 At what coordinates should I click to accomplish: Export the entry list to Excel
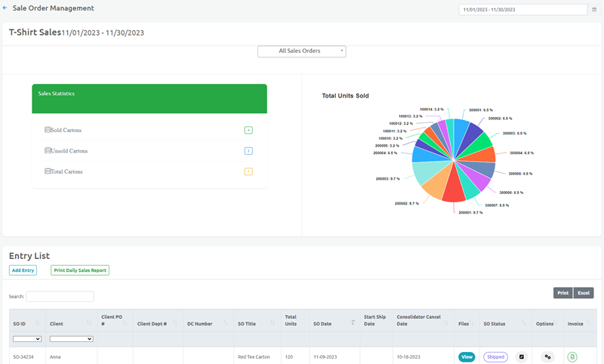pos(584,293)
